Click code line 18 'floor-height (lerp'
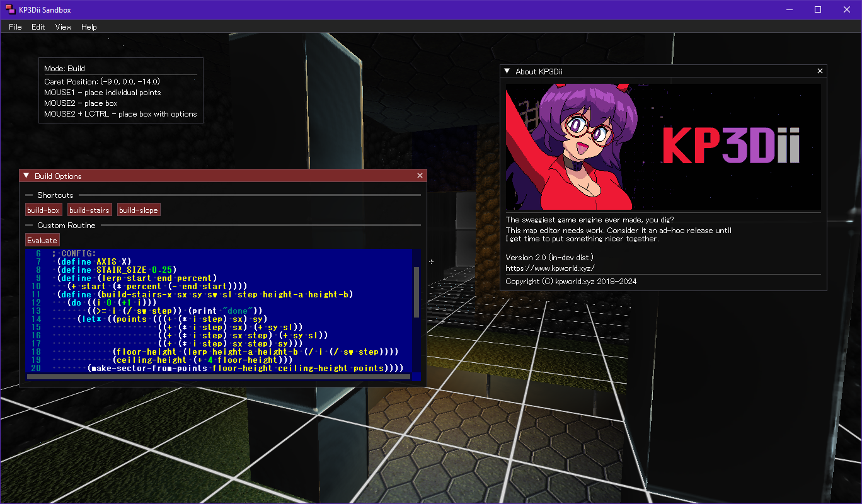This screenshot has height=504, width=862. pyautogui.click(x=255, y=352)
